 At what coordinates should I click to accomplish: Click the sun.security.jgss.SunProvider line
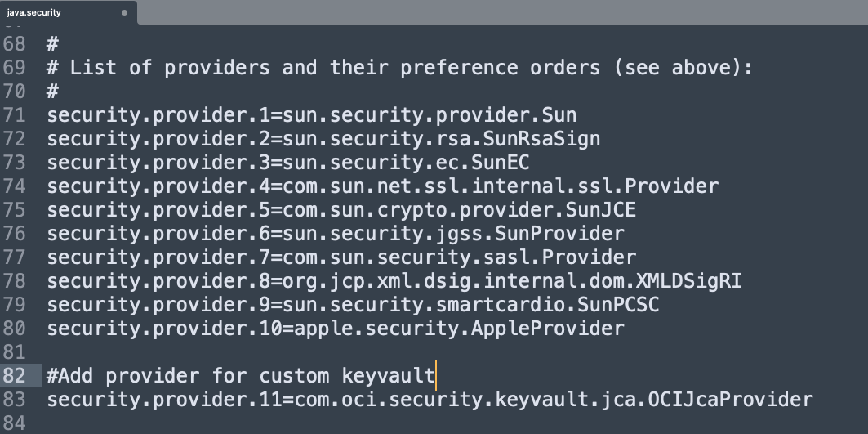pyautogui.click(x=335, y=234)
